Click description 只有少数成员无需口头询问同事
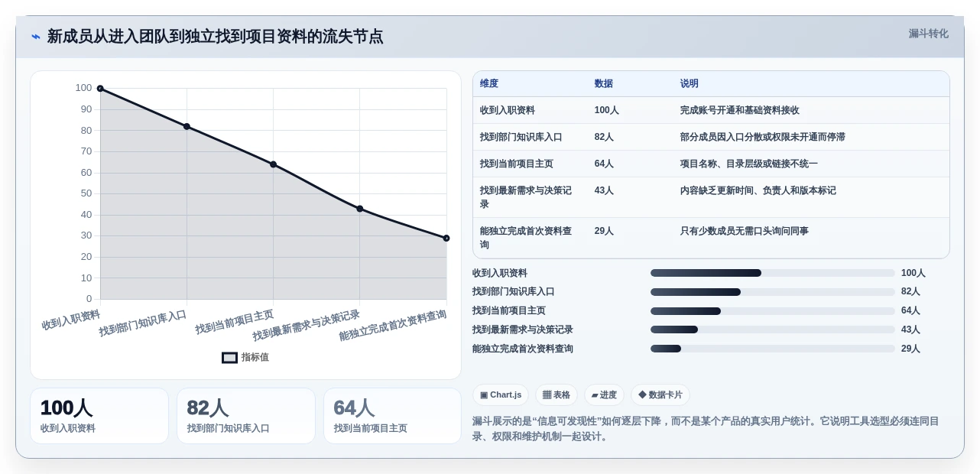 (x=745, y=231)
